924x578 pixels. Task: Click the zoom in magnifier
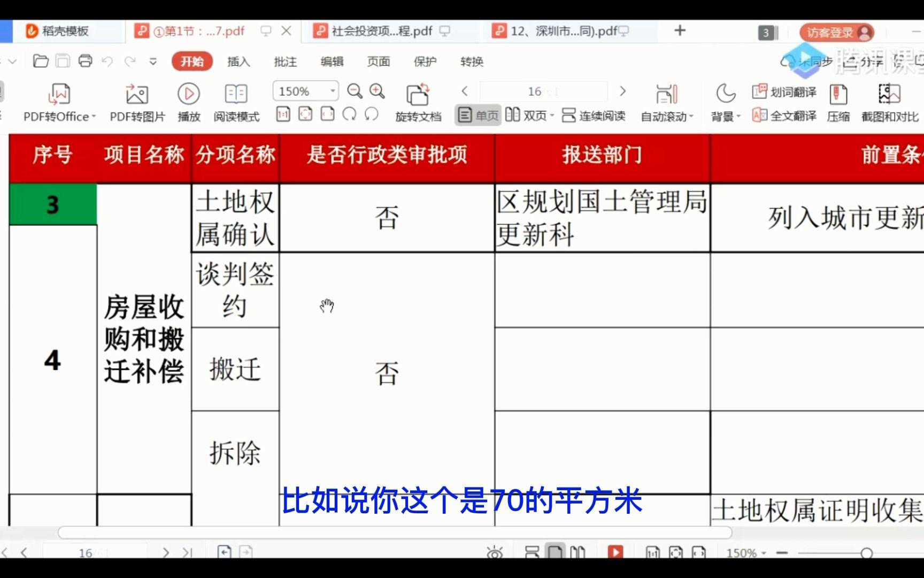tap(377, 91)
